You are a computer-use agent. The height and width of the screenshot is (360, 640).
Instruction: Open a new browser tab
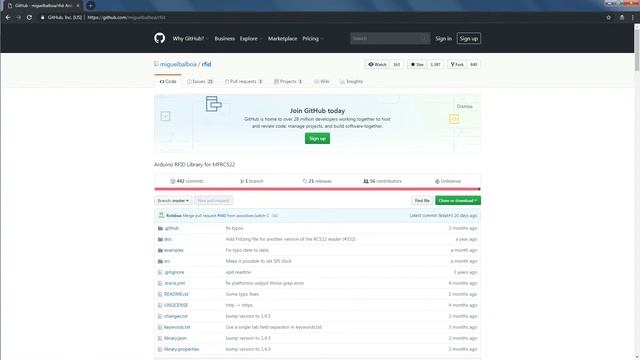click(90, 6)
